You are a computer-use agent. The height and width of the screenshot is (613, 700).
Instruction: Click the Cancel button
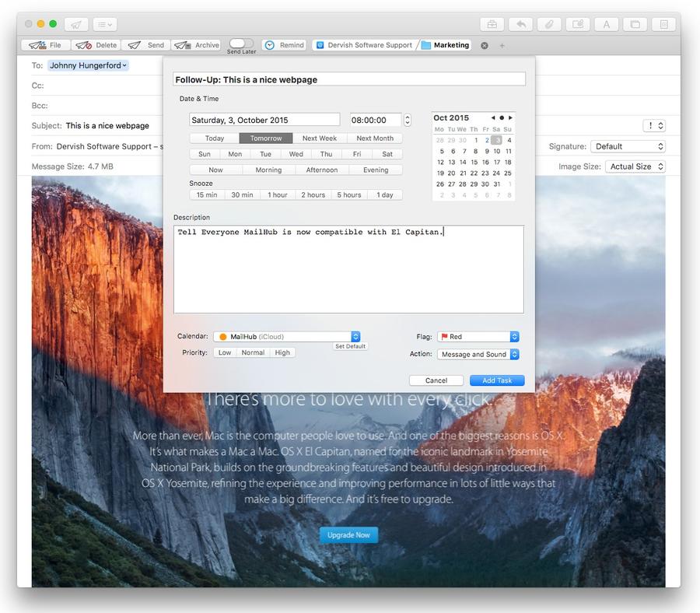(436, 380)
